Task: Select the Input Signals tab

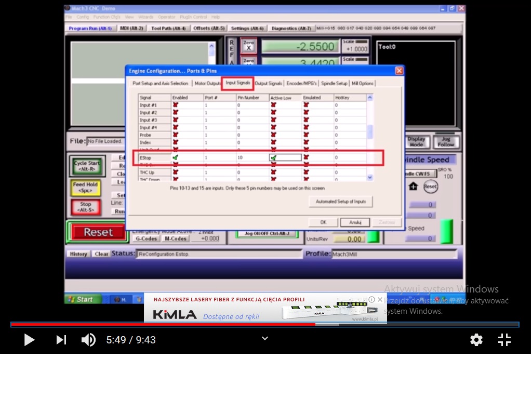Action: (238, 83)
